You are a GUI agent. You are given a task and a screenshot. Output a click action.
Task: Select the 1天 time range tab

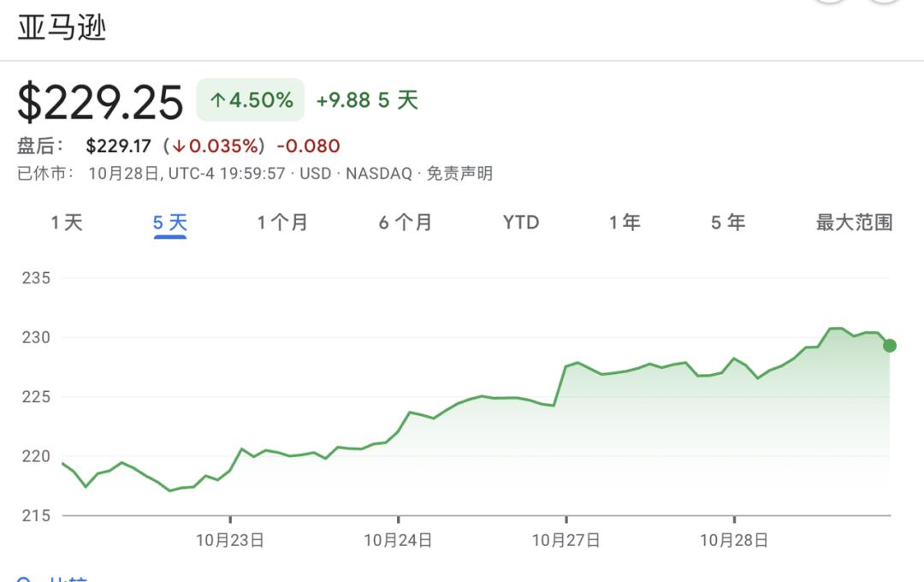coord(67,223)
